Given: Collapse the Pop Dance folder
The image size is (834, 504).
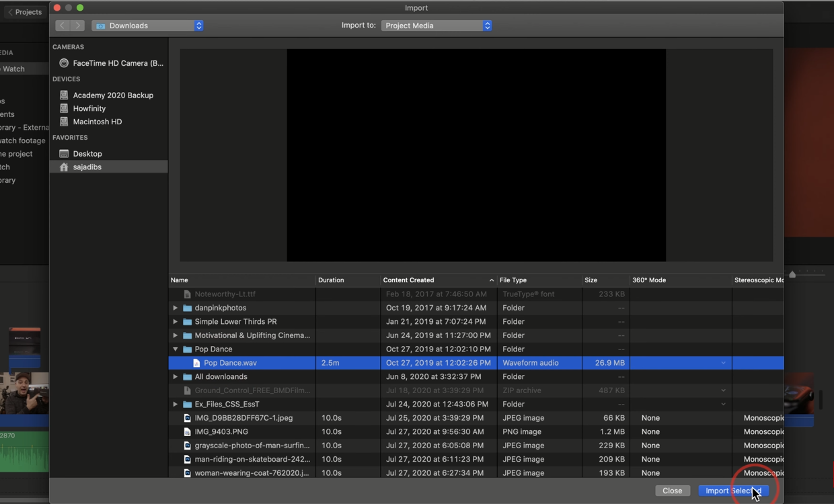Looking at the screenshot, I should (x=176, y=349).
